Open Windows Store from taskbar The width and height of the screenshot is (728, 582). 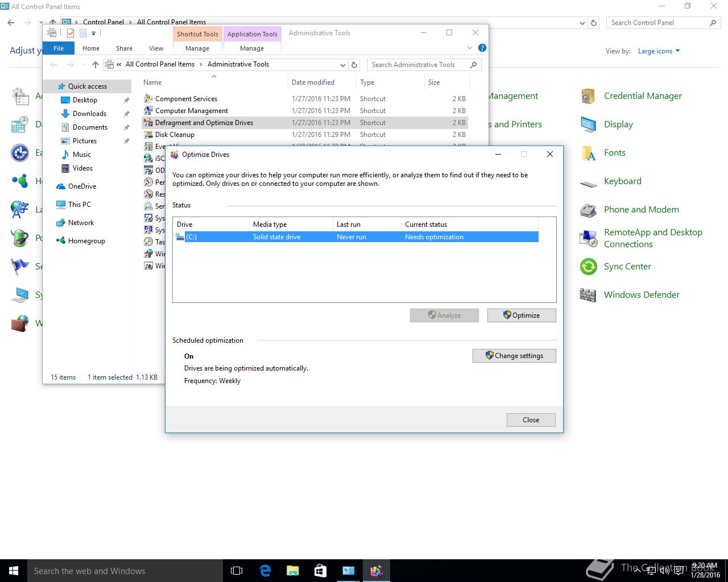tap(320, 571)
